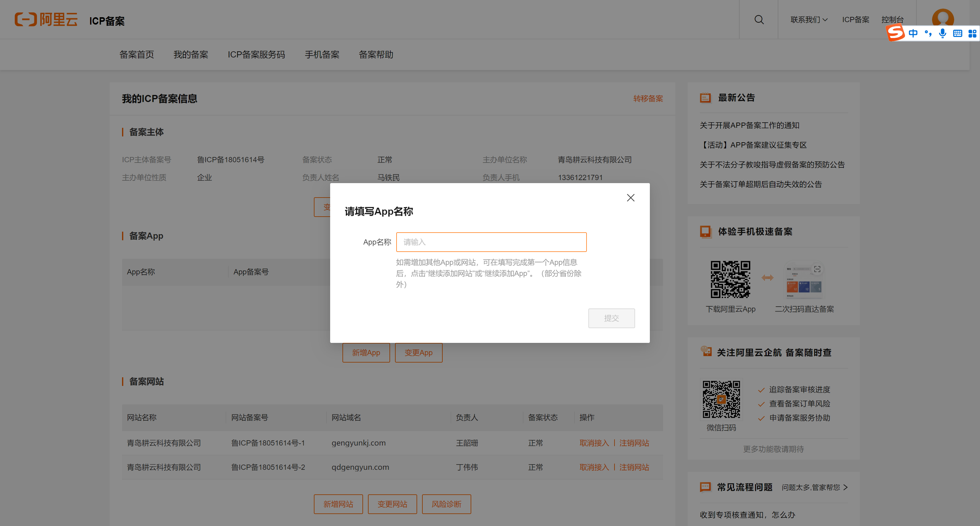Open Sogou toolbox grid icon
Screen dimensions: 980x526
tap(972, 33)
